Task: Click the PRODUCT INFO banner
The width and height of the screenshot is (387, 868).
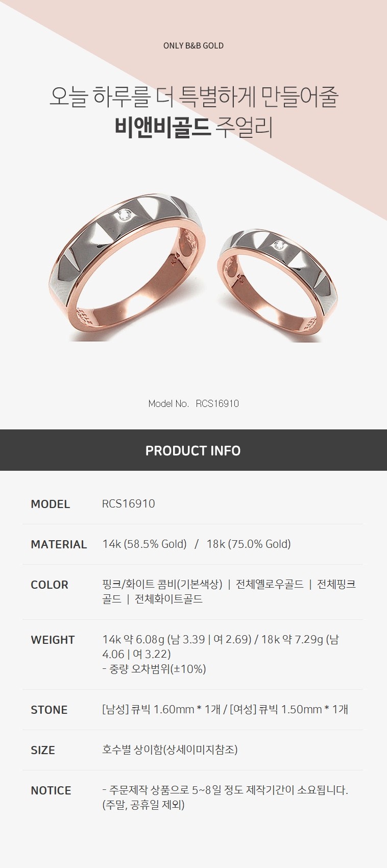Action: [x=194, y=450]
